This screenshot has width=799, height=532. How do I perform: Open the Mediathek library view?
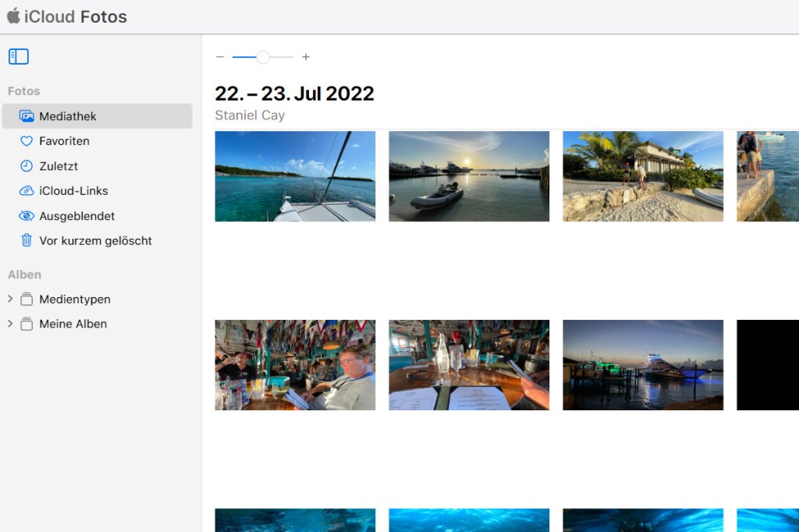click(x=98, y=116)
